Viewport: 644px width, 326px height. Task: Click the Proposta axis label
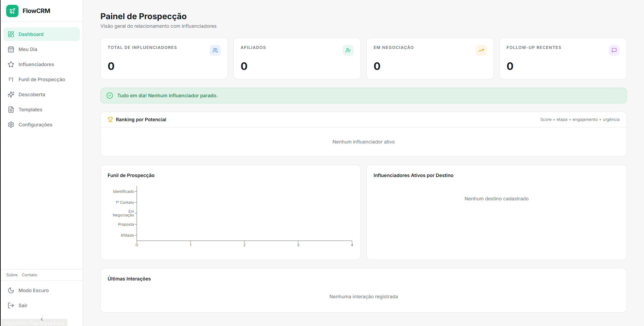(126, 224)
